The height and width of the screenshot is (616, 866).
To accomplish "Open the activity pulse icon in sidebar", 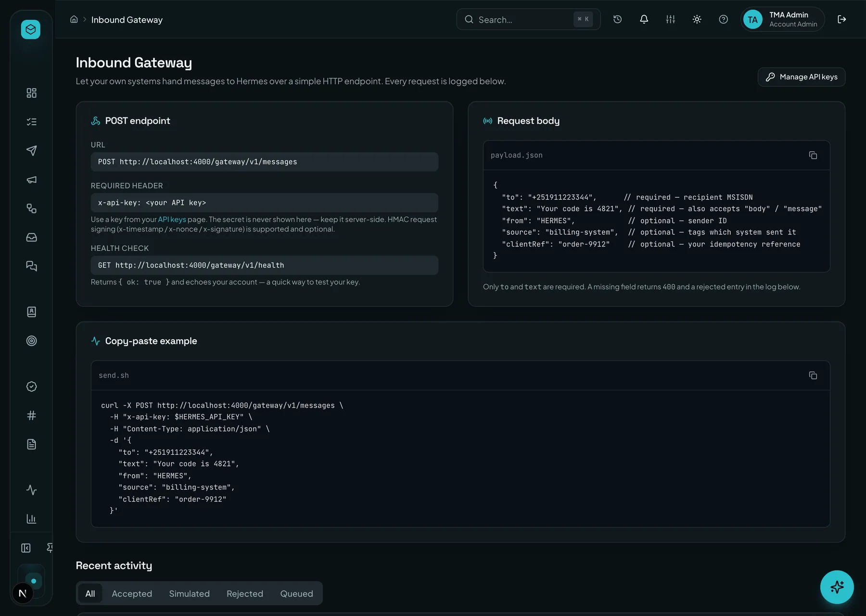I will (31, 490).
